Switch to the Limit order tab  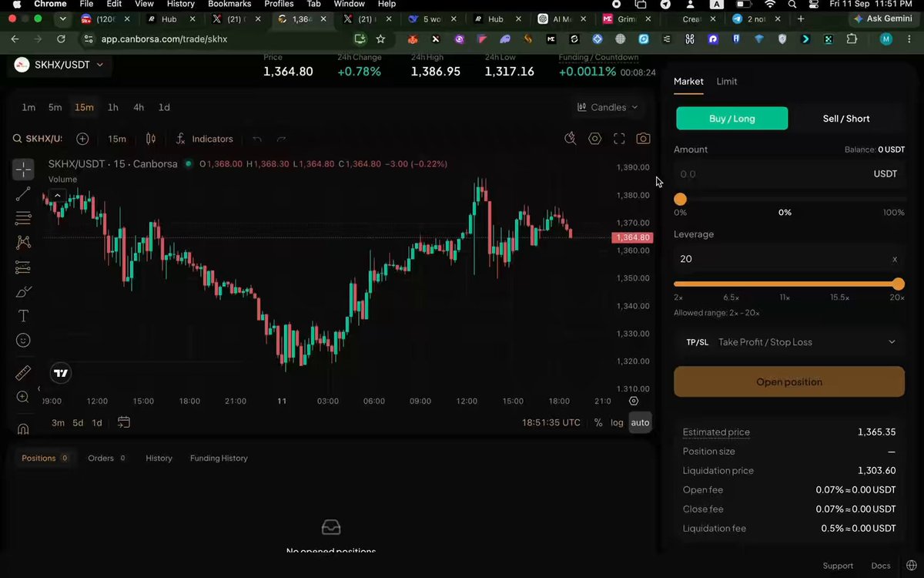click(727, 81)
